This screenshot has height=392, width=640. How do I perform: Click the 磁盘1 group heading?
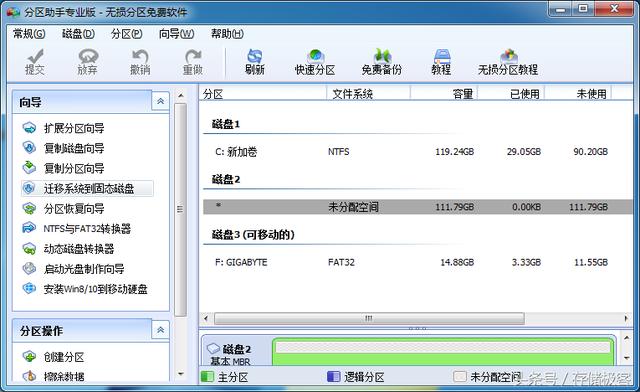coord(226,124)
